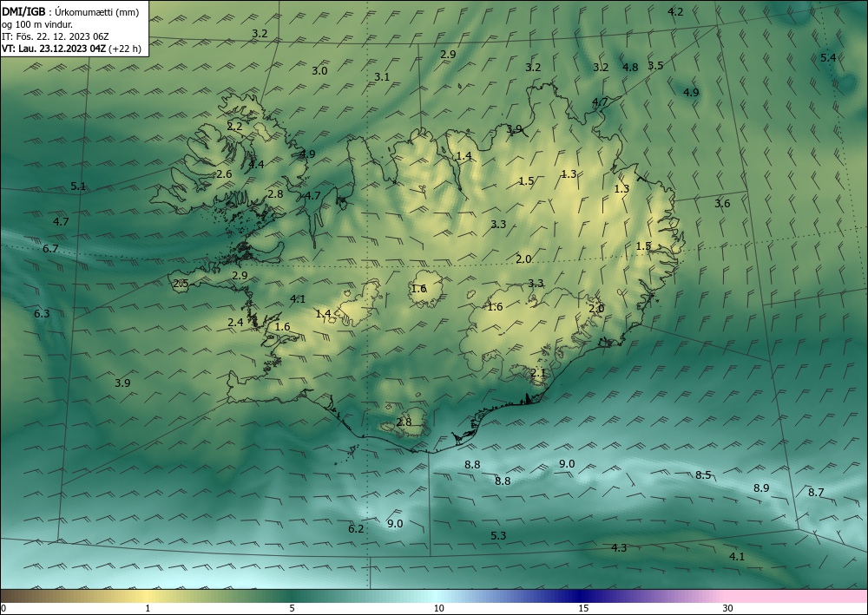Click the color scale label 15
Viewport: 868px width, 615px height.
(x=583, y=609)
